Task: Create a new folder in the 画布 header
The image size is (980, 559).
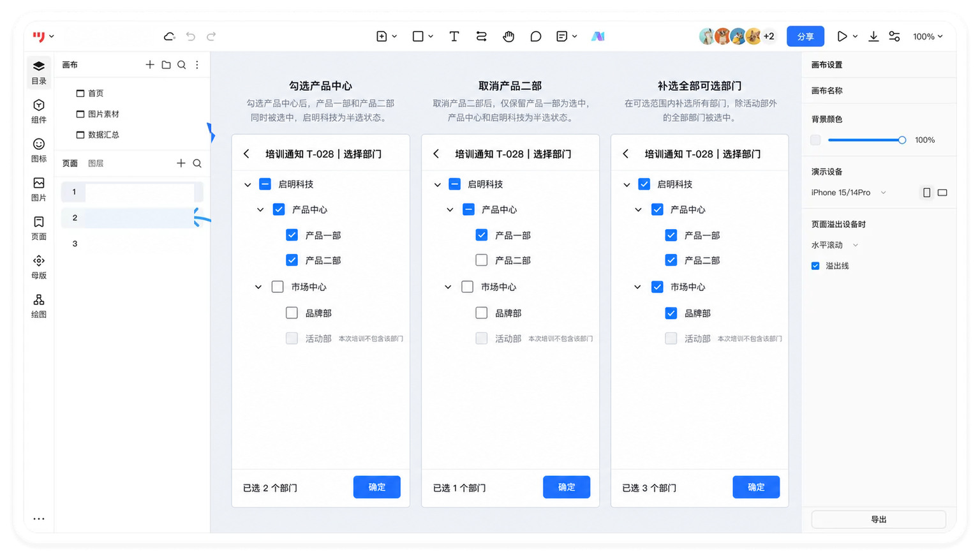Action: click(166, 64)
